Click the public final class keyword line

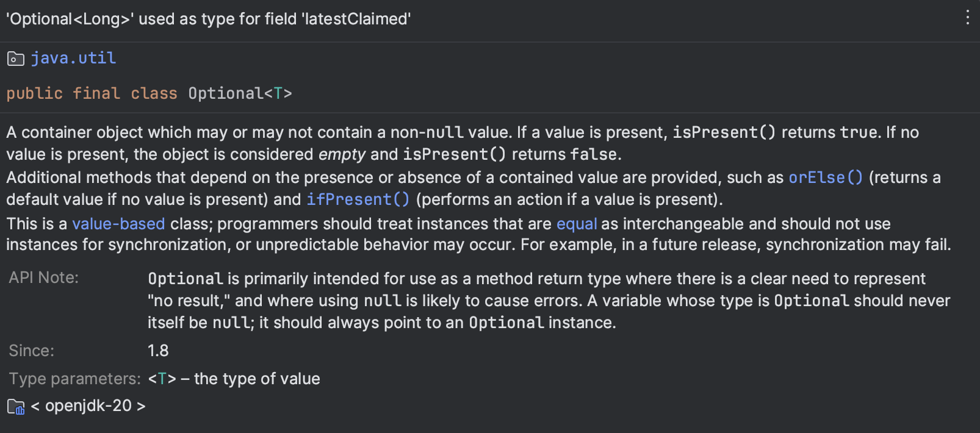92,93
